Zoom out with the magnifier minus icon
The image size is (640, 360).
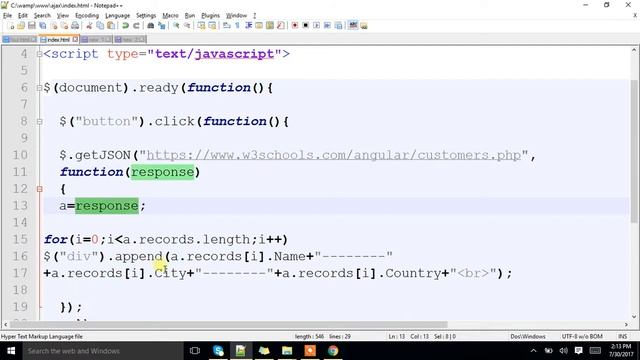click(187, 26)
